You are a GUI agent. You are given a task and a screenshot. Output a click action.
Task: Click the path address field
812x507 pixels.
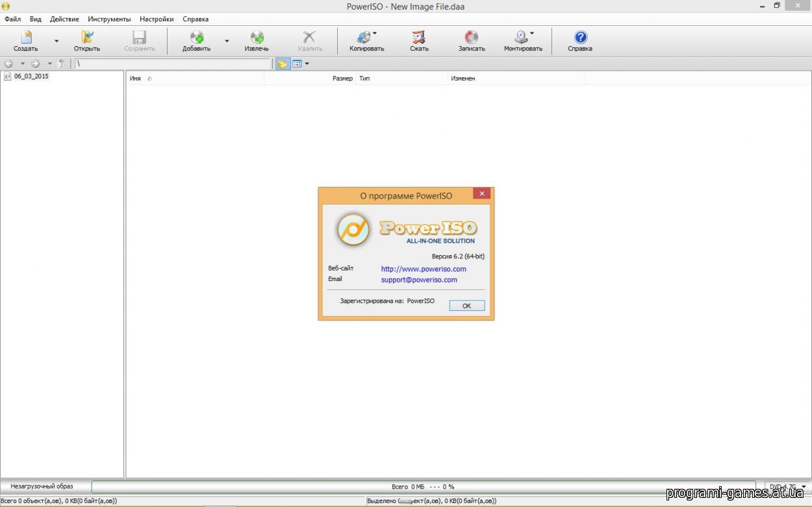pos(173,64)
